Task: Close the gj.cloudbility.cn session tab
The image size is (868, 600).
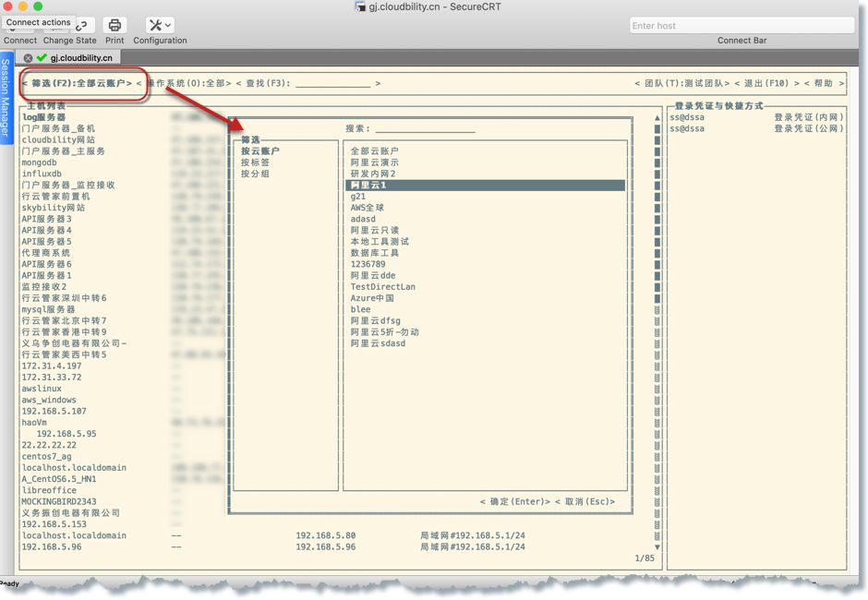Action: click(x=29, y=58)
